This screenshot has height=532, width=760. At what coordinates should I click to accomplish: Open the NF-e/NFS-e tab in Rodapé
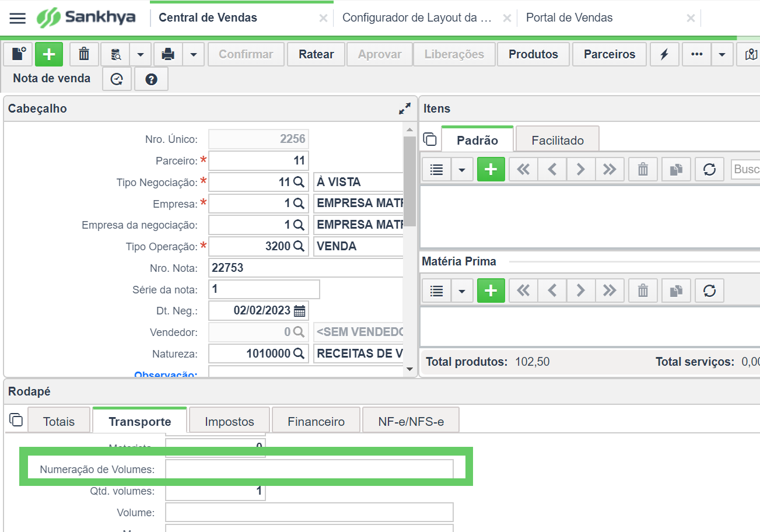411,421
